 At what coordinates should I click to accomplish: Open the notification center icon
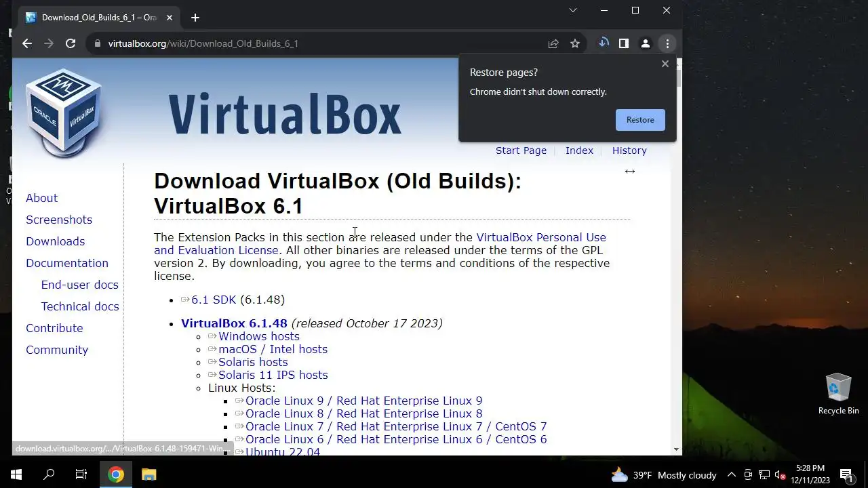846,474
